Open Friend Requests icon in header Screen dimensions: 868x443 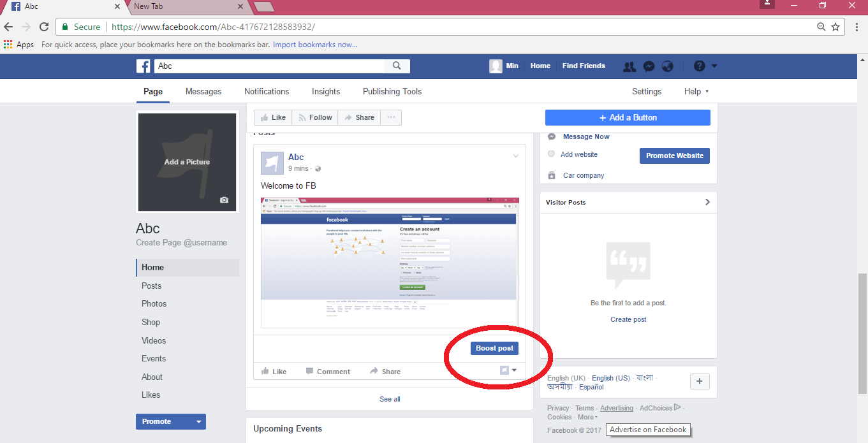tap(629, 66)
